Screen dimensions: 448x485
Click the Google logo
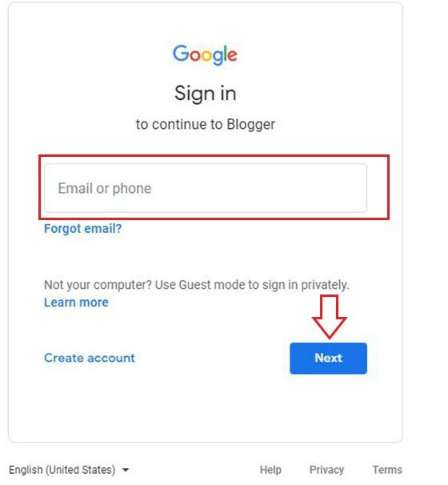[205, 54]
